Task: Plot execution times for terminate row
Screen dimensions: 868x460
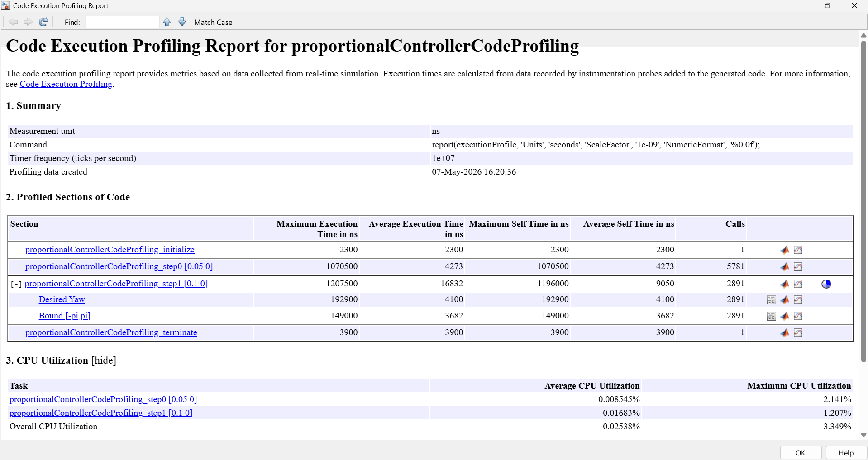Action: click(x=798, y=332)
